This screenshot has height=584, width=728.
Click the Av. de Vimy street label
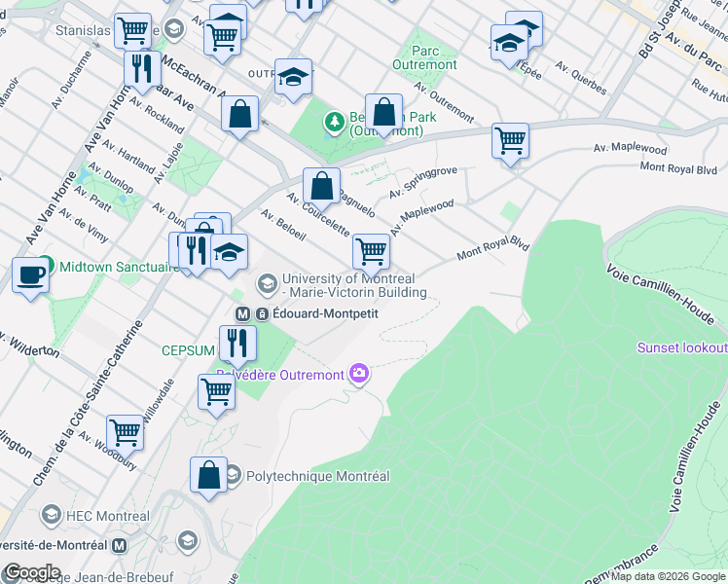(84, 226)
